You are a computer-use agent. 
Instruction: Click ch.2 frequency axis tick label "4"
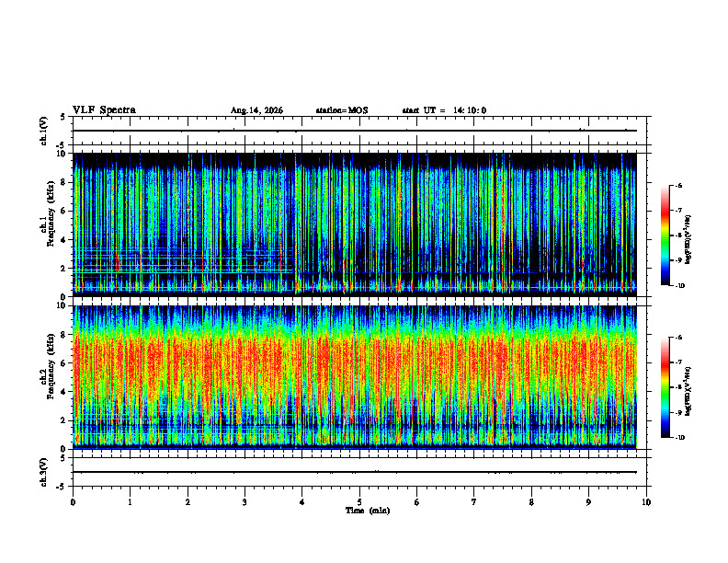[x=64, y=392]
